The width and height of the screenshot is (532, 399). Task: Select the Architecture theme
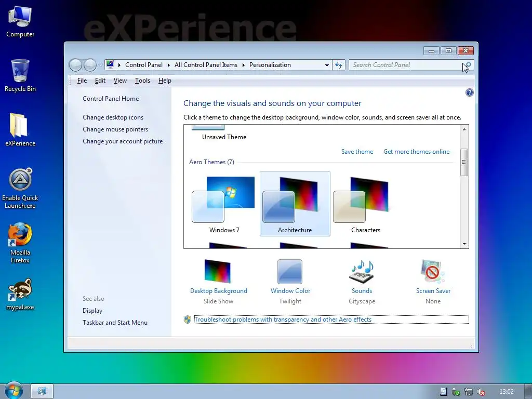point(295,204)
